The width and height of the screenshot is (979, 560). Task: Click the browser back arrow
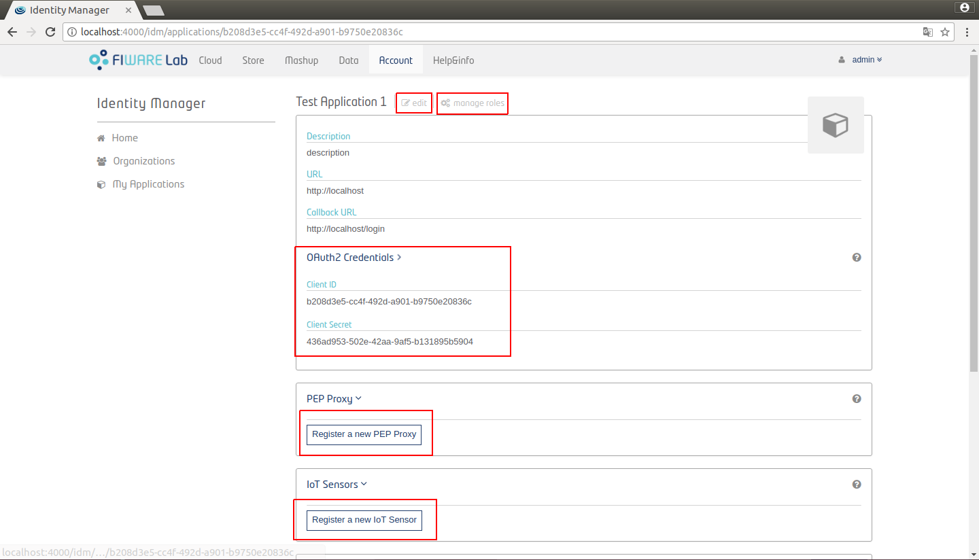point(12,32)
